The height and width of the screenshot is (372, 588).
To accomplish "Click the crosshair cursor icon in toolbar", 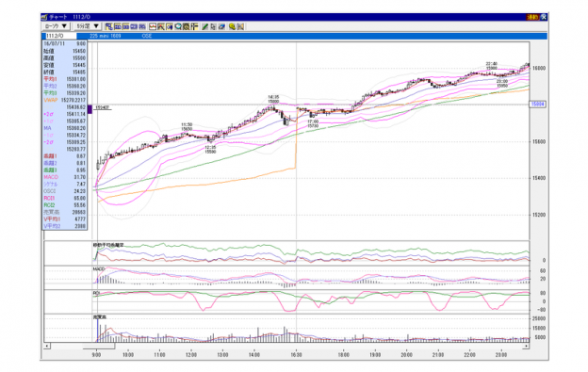I will (195, 26).
